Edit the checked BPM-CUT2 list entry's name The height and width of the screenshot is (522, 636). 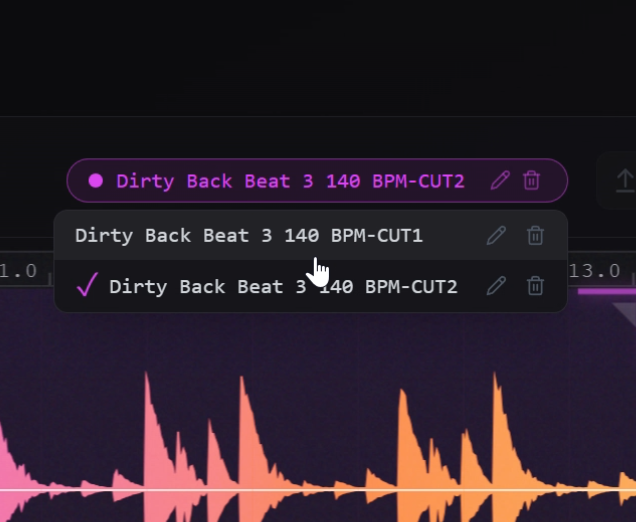[496, 286]
